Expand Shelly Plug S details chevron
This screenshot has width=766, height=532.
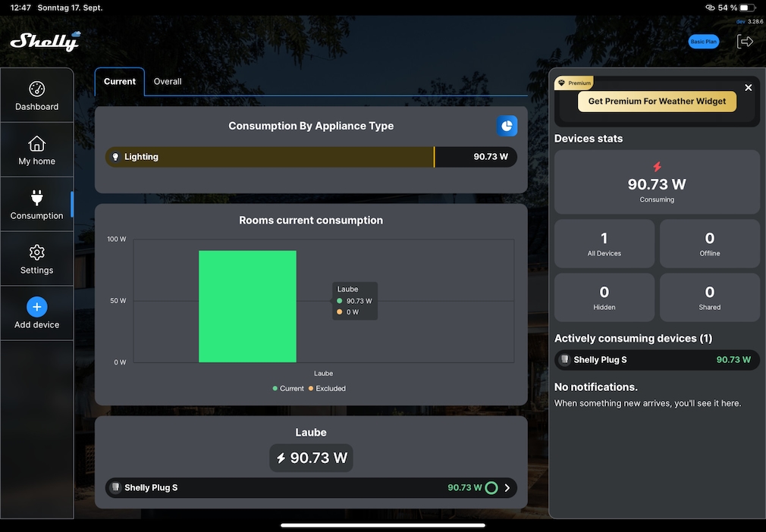pos(507,488)
